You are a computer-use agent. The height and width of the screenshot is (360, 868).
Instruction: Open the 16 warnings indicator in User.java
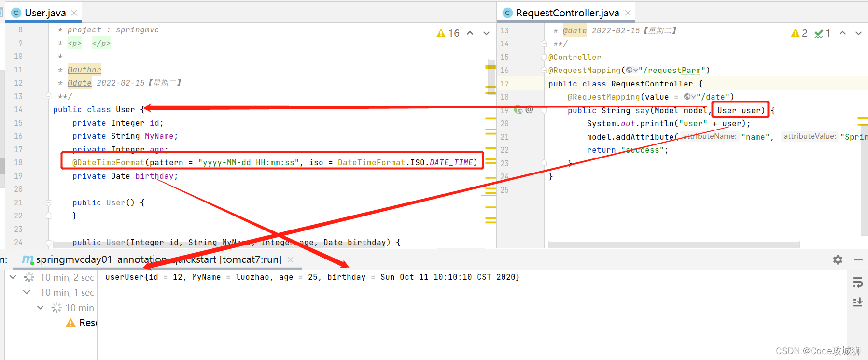(448, 33)
